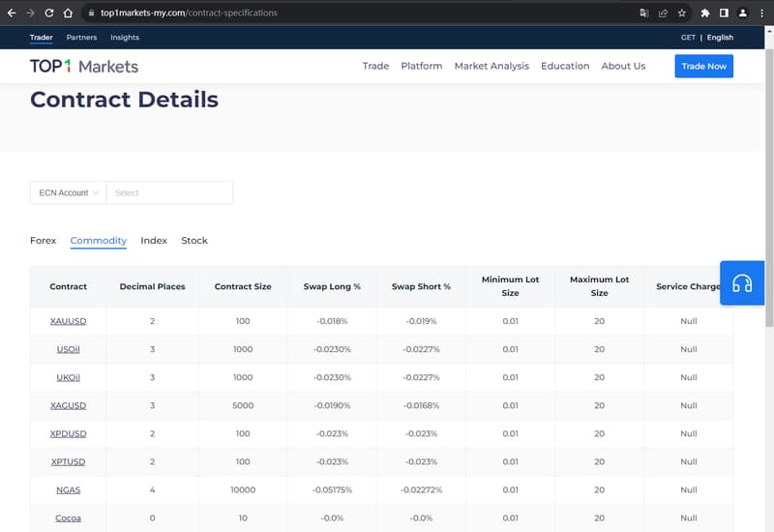Select the Trader top tab
The height and width of the screenshot is (532, 774).
point(41,38)
